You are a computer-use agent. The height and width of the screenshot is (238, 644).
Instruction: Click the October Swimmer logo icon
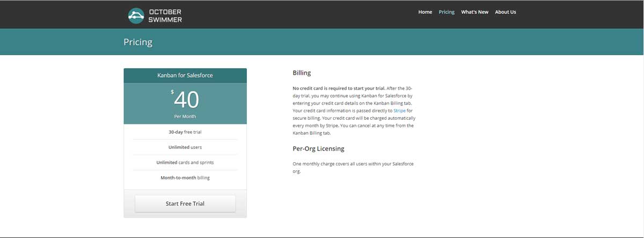tap(136, 16)
